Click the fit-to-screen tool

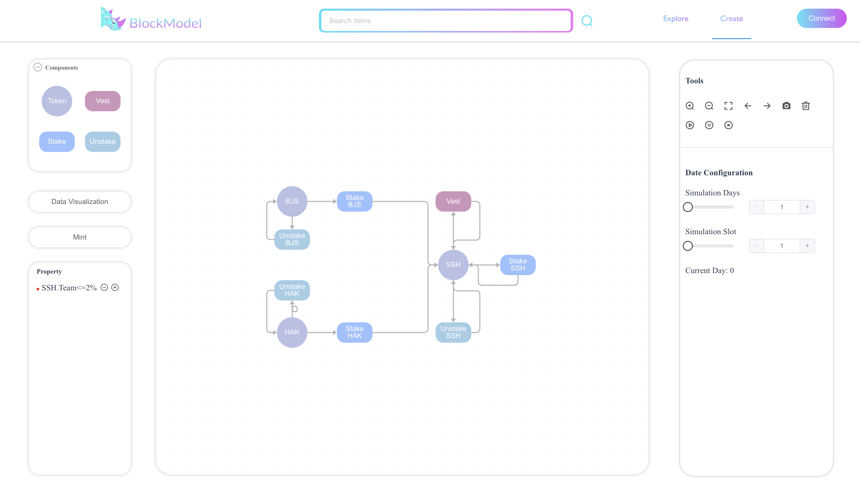click(729, 106)
